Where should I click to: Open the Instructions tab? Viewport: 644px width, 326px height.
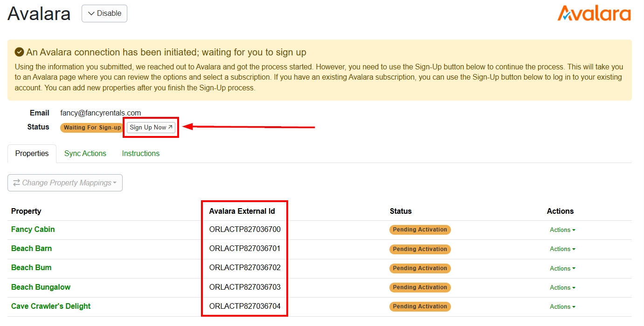[x=141, y=154]
